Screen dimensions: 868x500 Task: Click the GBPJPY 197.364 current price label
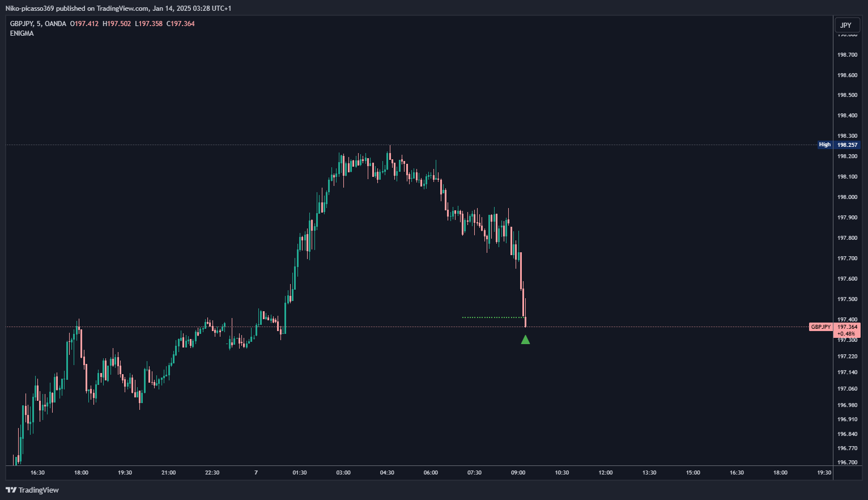835,327
